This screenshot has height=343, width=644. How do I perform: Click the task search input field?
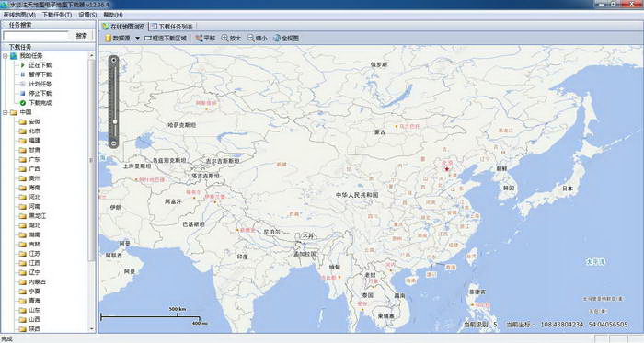click(x=36, y=36)
